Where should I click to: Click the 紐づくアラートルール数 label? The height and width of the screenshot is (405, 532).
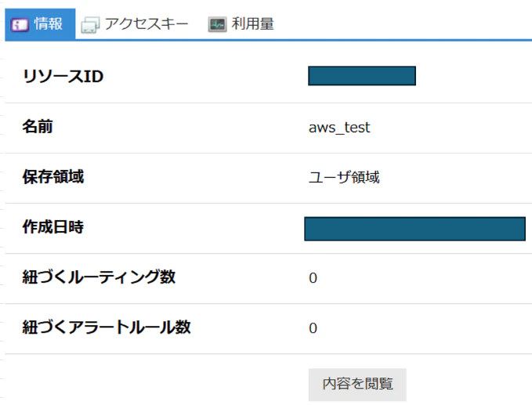[107, 327]
